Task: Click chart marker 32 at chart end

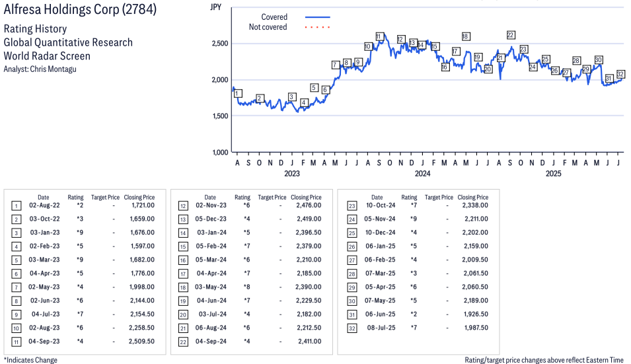Action: [x=620, y=74]
